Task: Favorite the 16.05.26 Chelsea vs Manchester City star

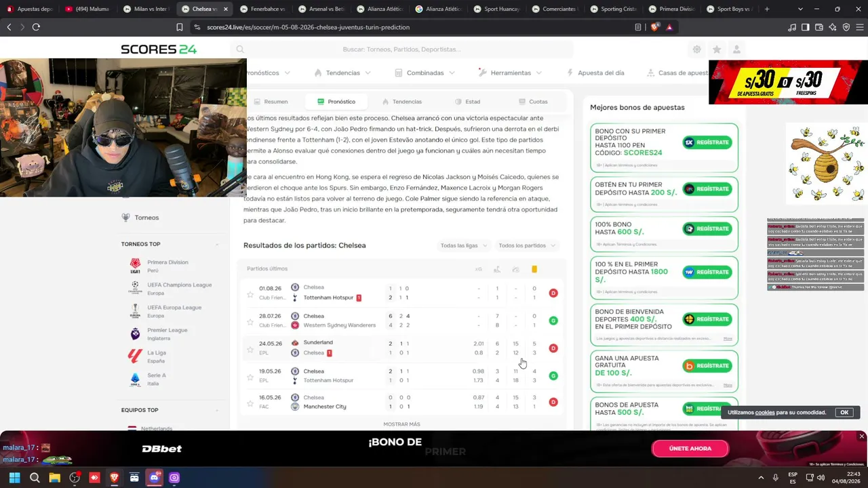Action: [x=250, y=403]
